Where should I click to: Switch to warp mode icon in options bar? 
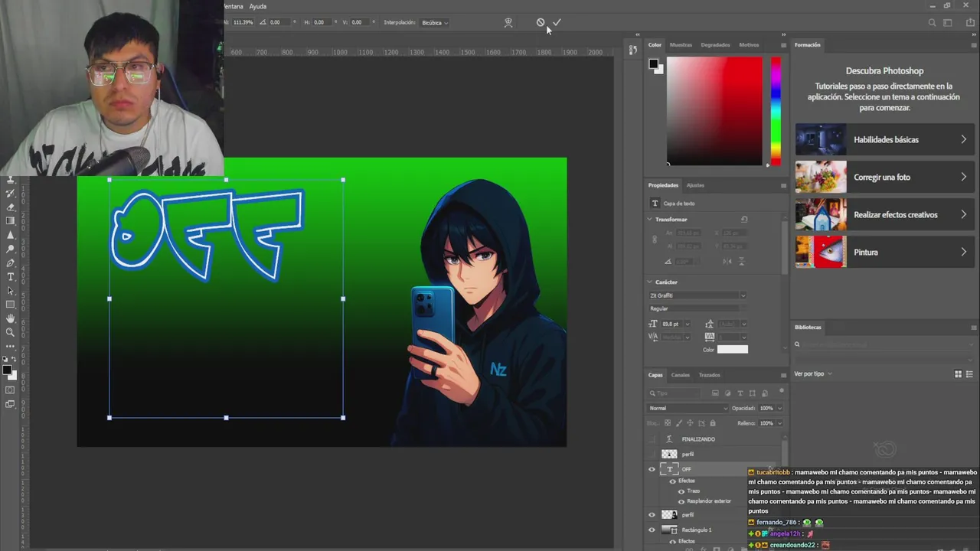508,22
